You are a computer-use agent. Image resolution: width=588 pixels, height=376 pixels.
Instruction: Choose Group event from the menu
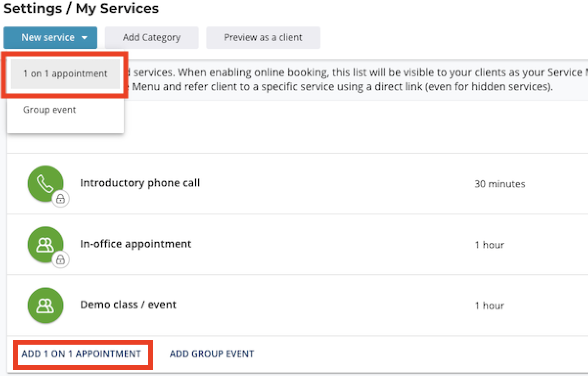click(49, 110)
